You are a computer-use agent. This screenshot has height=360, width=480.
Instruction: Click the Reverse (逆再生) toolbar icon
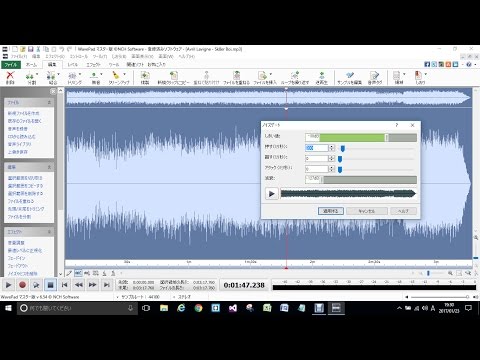[x=322, y=78]
